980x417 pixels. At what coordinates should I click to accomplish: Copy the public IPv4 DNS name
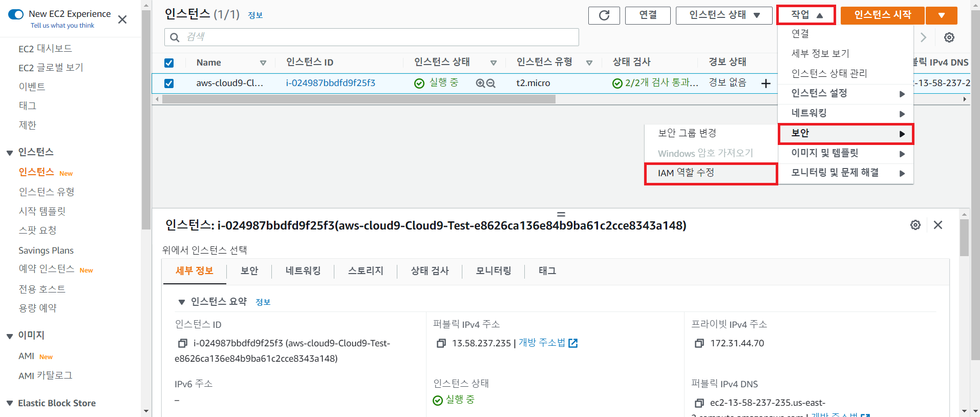(699, 403)
